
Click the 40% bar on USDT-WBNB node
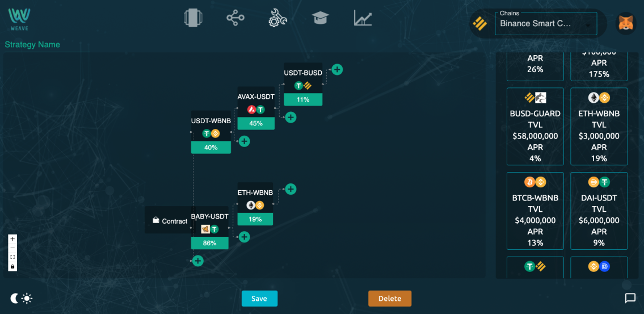tap(211, 147)
